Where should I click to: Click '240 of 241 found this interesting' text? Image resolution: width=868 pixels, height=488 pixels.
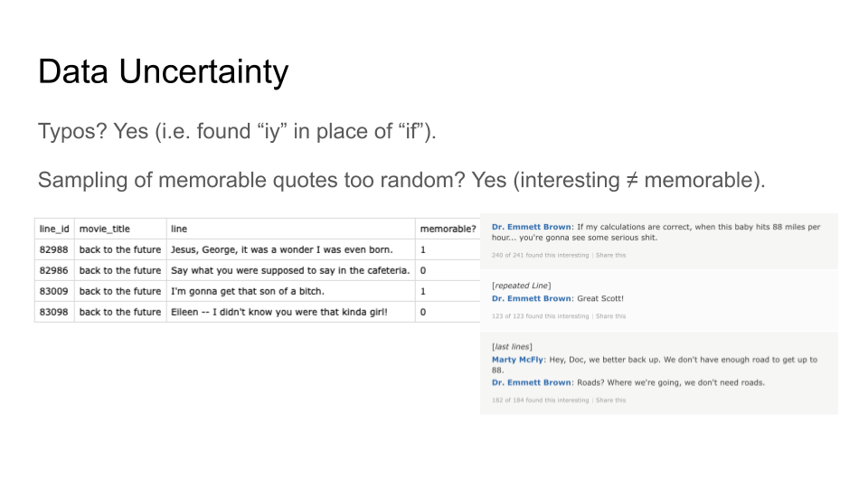pyautogui.click(x=541, y=255)
